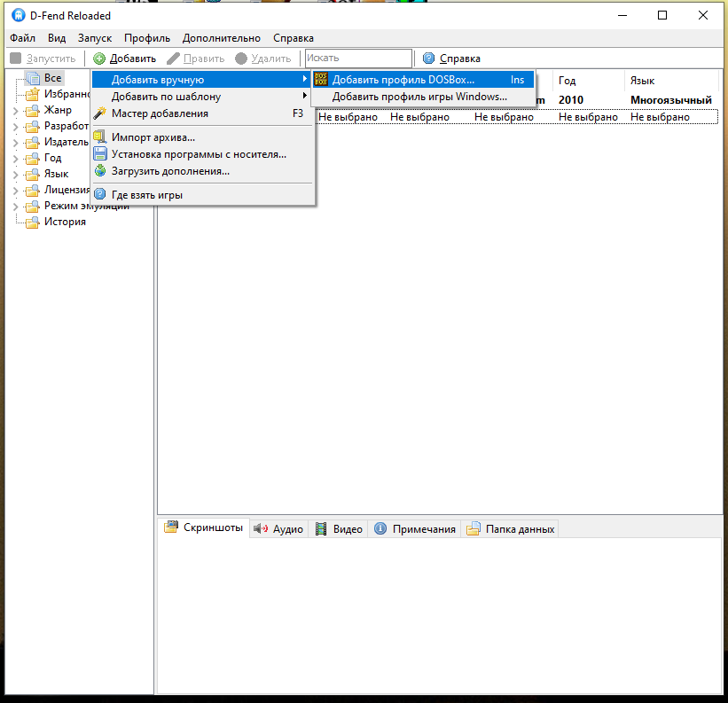This screenshot has height=703, width=728.
Task: Select История in the tree
Action: 65,222
